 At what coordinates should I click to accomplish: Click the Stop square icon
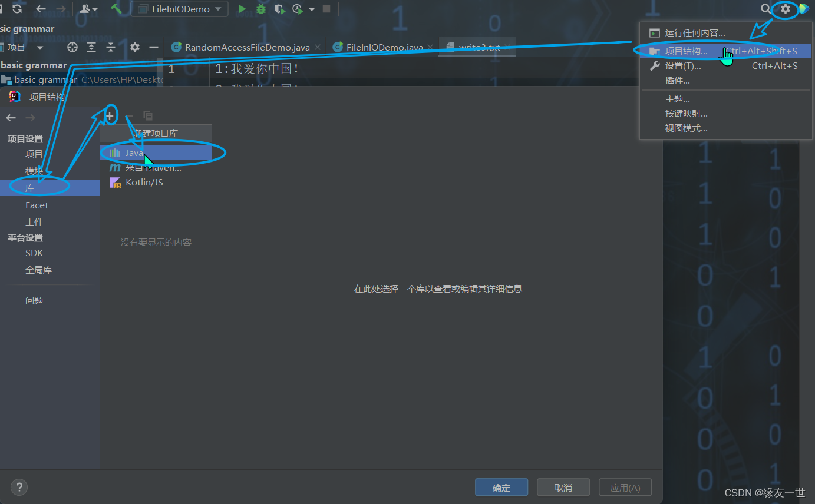[326, 9]
